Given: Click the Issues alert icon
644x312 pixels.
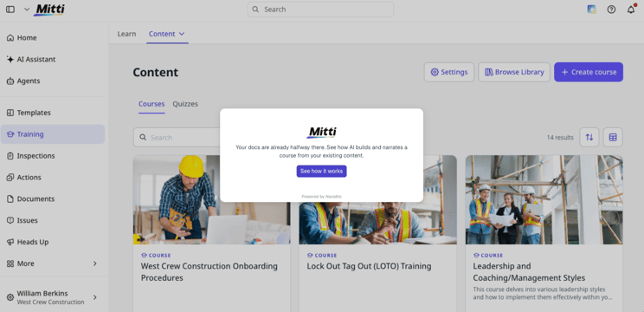Looking at the screenshot, I should [x=10, y=220].
